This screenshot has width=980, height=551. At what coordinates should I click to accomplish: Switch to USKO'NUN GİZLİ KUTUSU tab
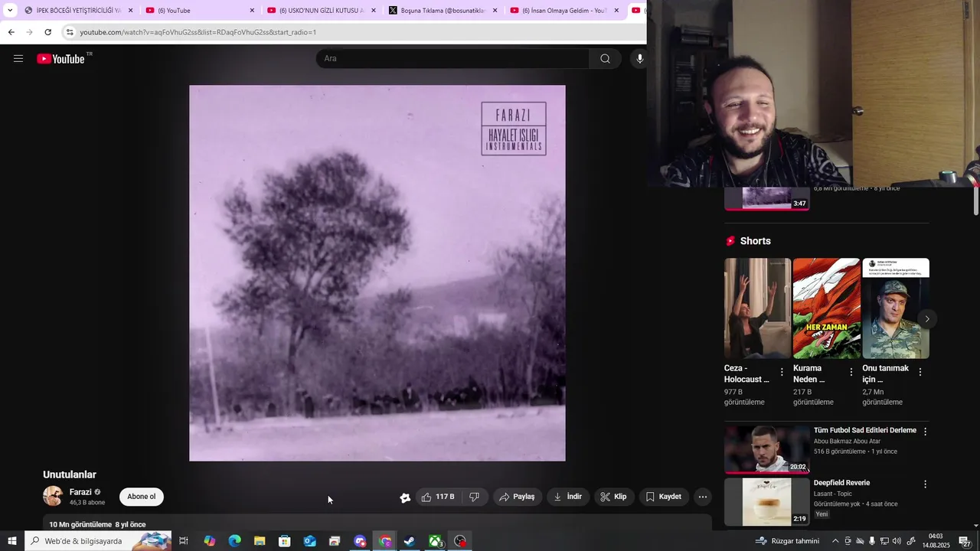coord(322,11)
